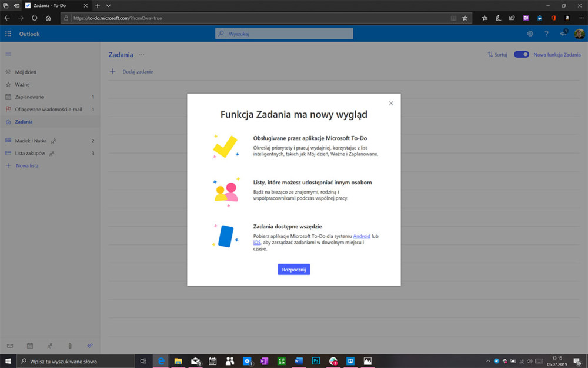Open Files paperclip at sidebar bottom

70,346
